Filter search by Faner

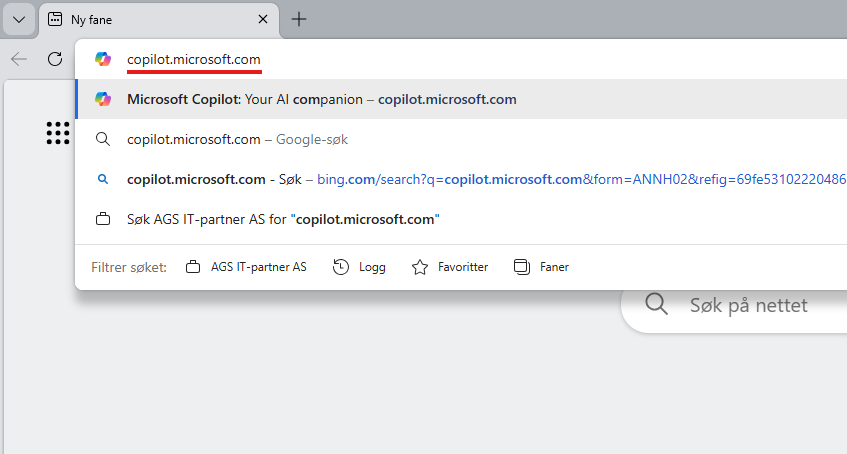pyautogui.click(x=541, y=267)
